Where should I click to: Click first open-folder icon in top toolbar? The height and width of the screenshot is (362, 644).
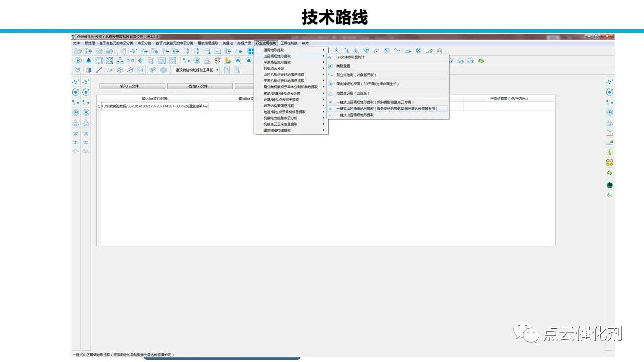(x=77, y=51)
